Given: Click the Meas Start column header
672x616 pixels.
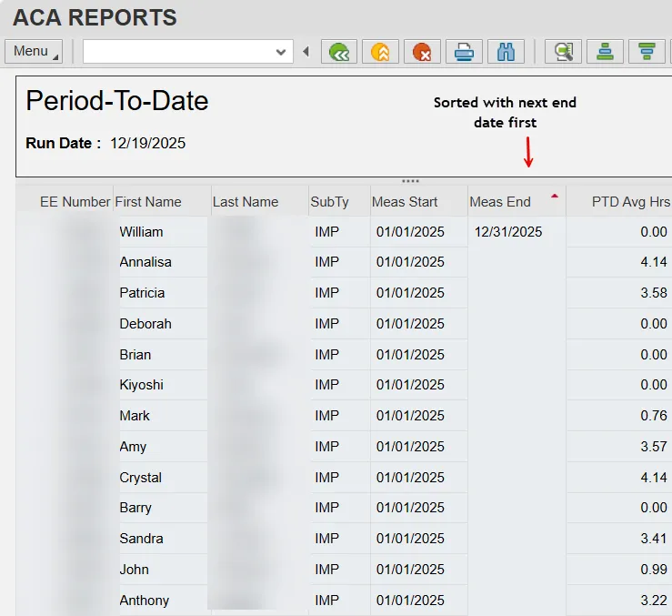Looking at the screenshot, I should click(x=405, y=202).
